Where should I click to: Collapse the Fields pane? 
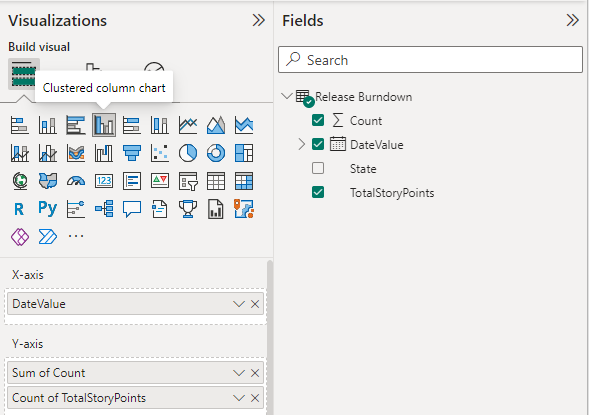572,20
